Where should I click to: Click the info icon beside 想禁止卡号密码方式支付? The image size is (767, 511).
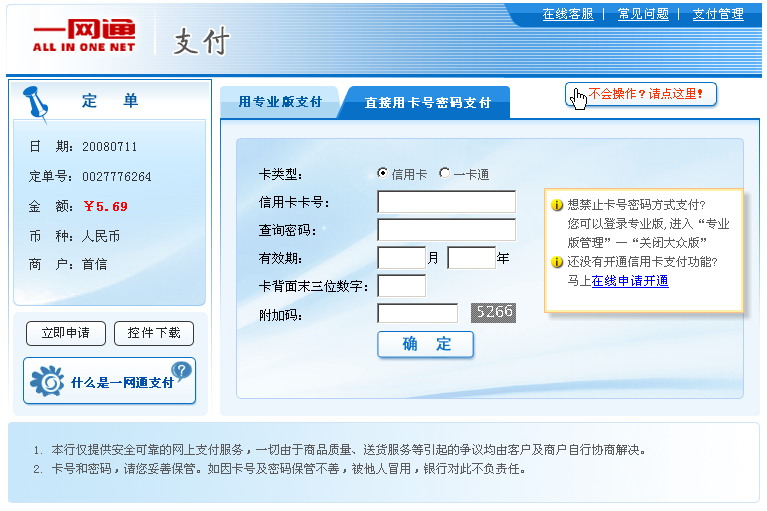click(557, 205)
